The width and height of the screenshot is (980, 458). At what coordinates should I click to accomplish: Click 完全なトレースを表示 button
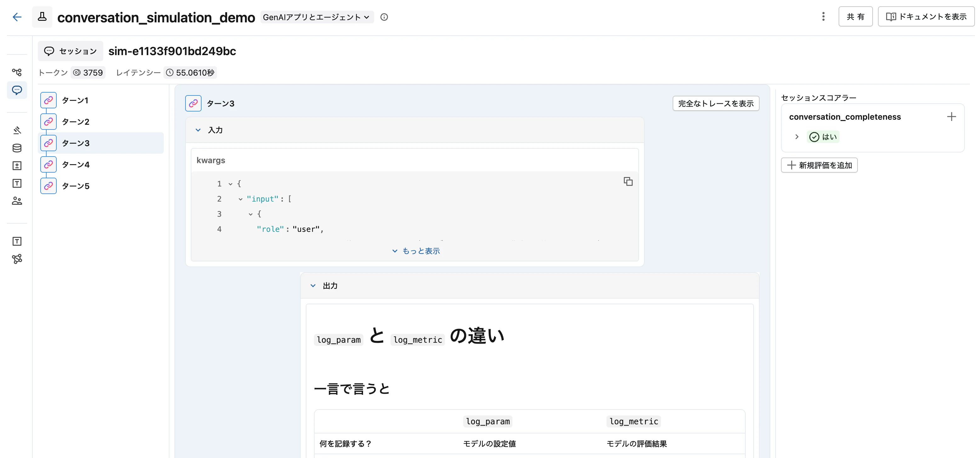click(x=715, y=103)
